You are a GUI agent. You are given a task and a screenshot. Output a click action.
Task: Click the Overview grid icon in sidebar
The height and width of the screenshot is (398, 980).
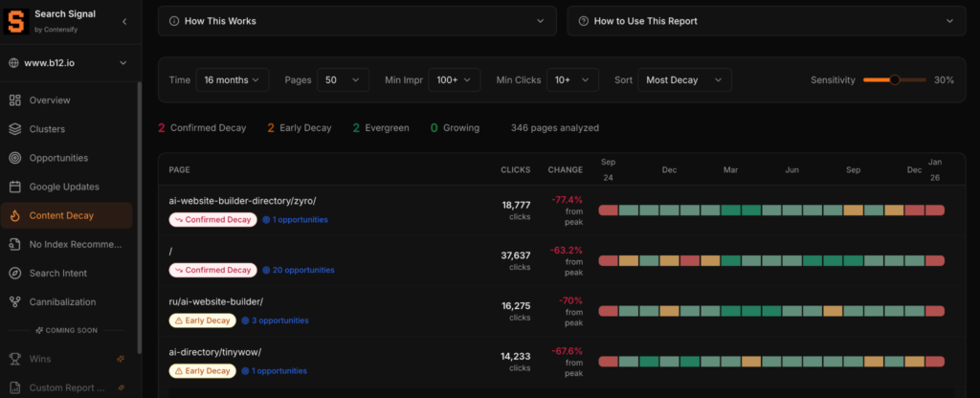[14, 100]
